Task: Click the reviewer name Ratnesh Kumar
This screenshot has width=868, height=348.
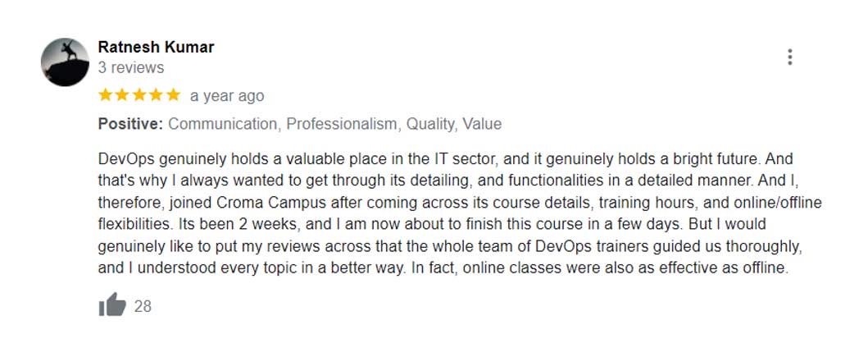Action: click(x=156, y=47)
